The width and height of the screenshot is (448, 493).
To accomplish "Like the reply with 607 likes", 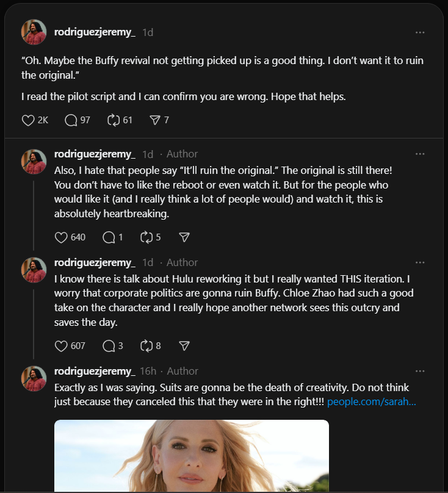I will tap(61, 346).
